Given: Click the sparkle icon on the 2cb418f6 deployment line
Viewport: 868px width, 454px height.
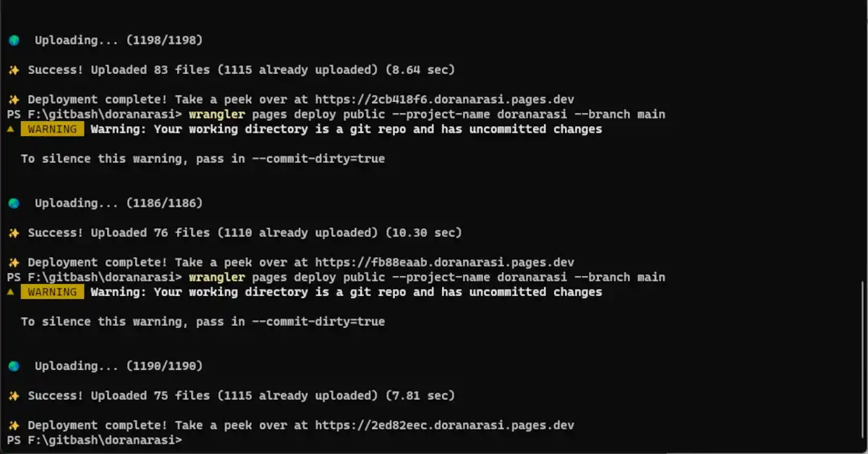Looking at the screenshot, I should tap(13, 100).
